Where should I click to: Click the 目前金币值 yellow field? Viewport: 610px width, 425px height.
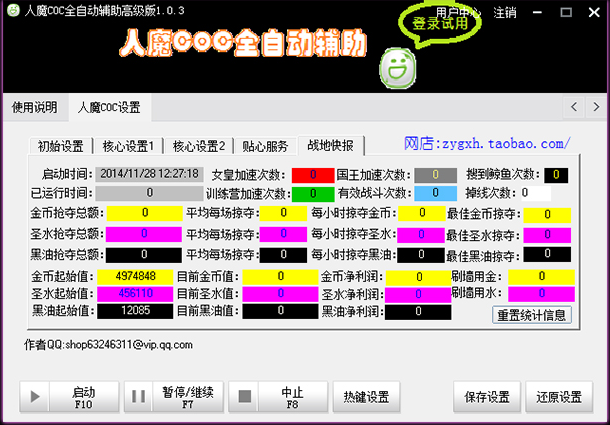click(x=280, y=277)
